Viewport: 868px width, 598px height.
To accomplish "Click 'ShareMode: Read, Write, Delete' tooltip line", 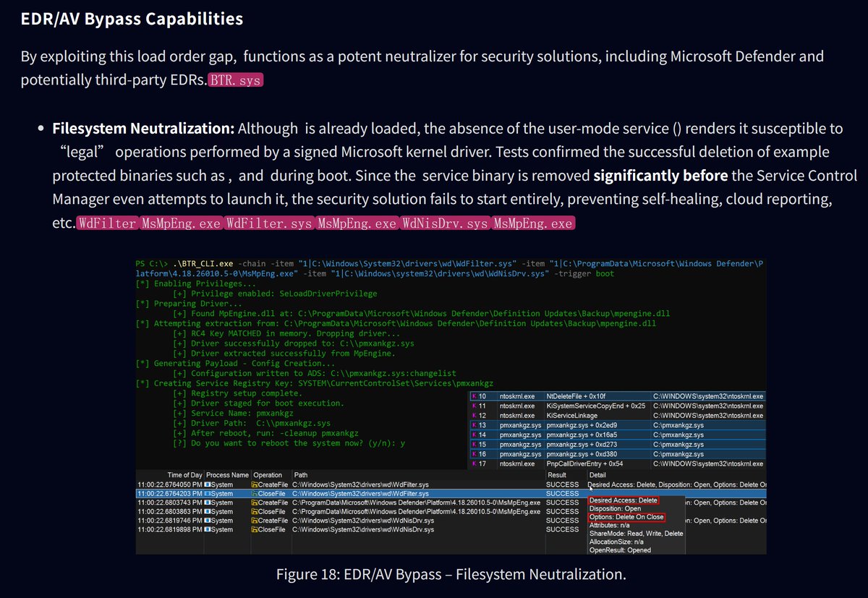I will tap(636, 534).
